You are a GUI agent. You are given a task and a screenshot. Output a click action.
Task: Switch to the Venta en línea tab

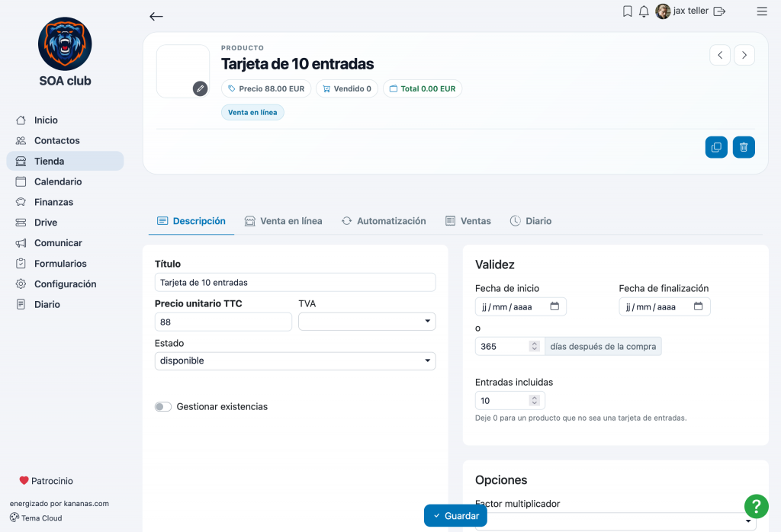pyautogui.click(x=283, y=221)
